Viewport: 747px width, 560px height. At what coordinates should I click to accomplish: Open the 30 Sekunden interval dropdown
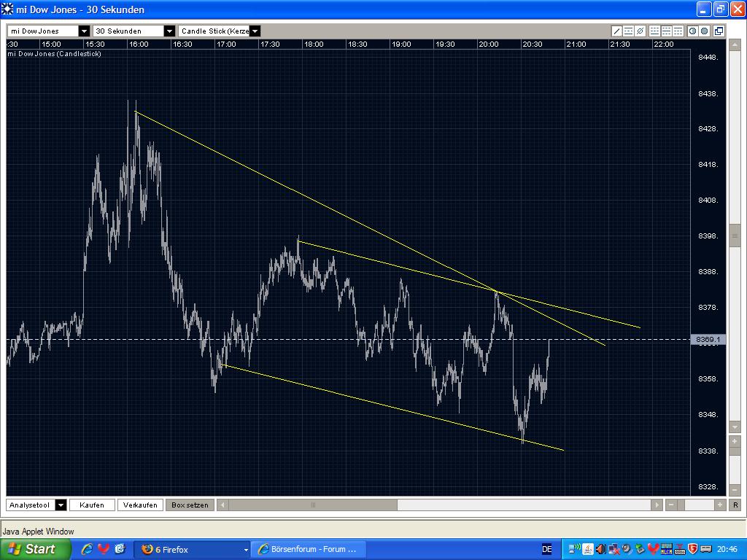pyautogui.click(x=169, y=31)
